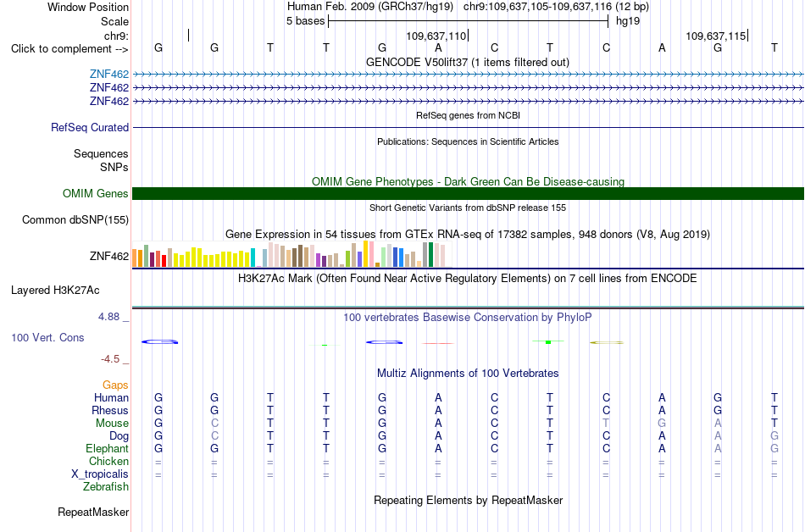Click the SNPs label under Publications
This screenshot has height=532, width=805.
[x=114, y=167]
